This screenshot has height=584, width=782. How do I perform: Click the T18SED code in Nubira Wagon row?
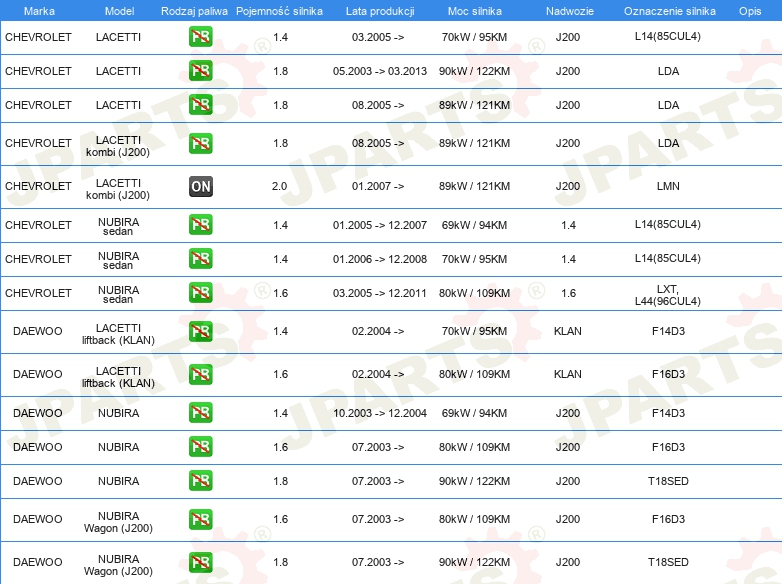click(668, 562)
